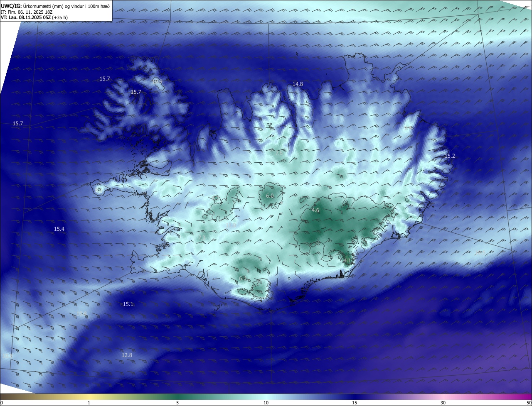Click the color scale tick label 50
The image size is (532, 406).
coord(529,403)
